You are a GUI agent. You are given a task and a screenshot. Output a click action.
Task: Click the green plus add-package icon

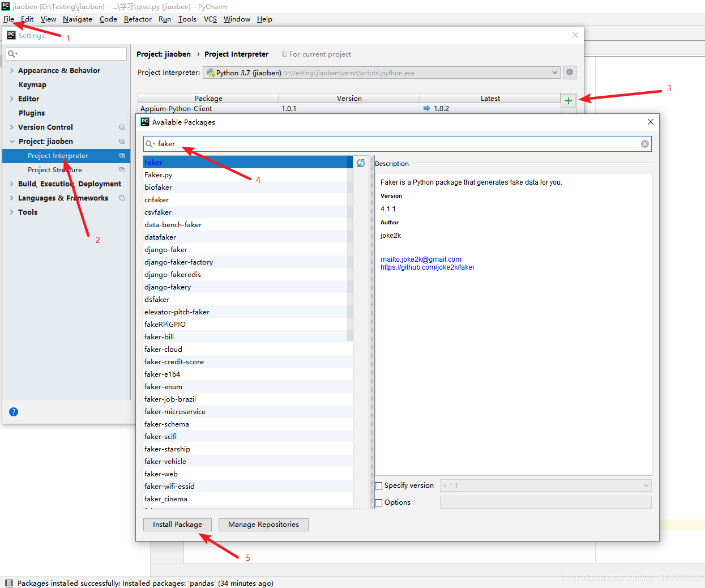click(569, 101)
